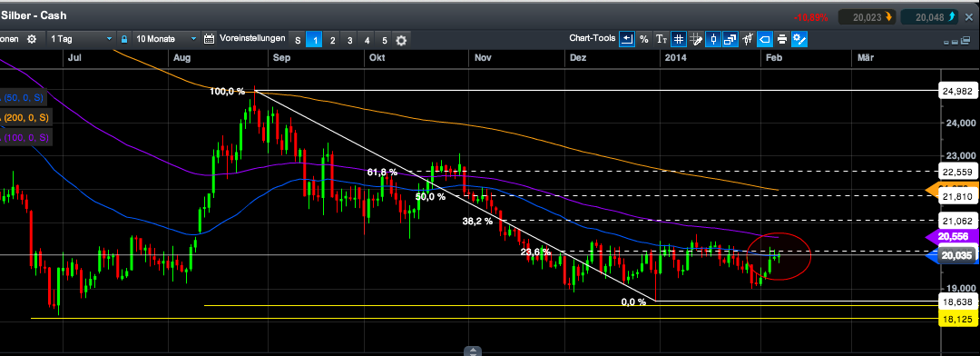Click the (100, 0, S) moving average label
The image size is (980, 356).
[x=25, y=137]
